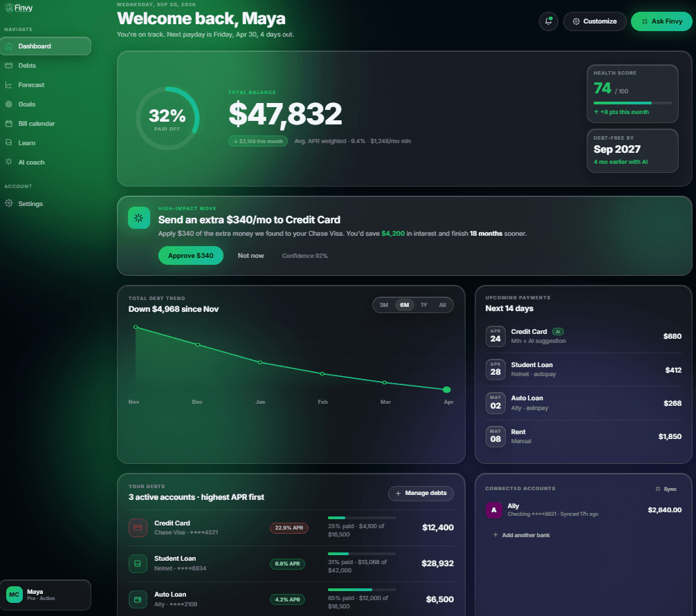Click the AI badge next to Credit Card

[x=558, y=332]
